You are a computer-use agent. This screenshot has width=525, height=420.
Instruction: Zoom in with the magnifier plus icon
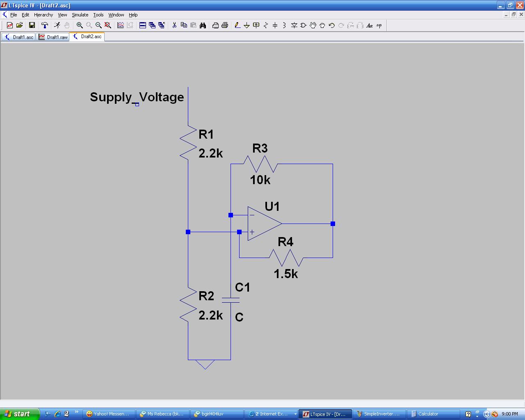click(80, 25)
